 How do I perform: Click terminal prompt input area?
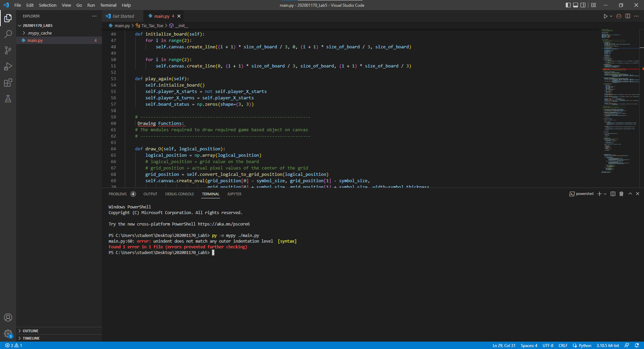[213, 253]
